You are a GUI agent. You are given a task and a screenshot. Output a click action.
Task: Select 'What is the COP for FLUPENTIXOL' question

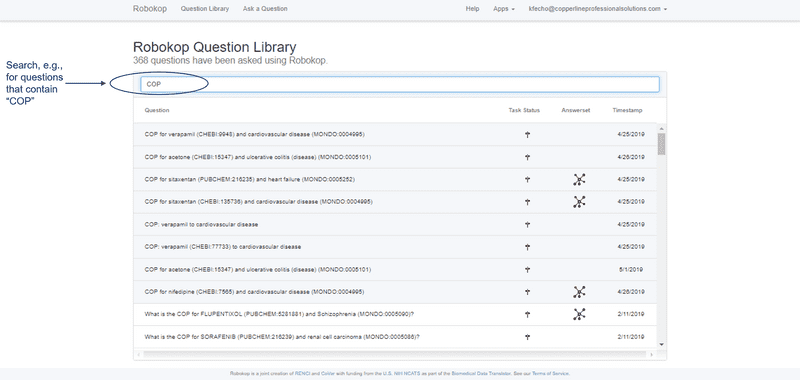pyautogui.click(x=279, y=314)
